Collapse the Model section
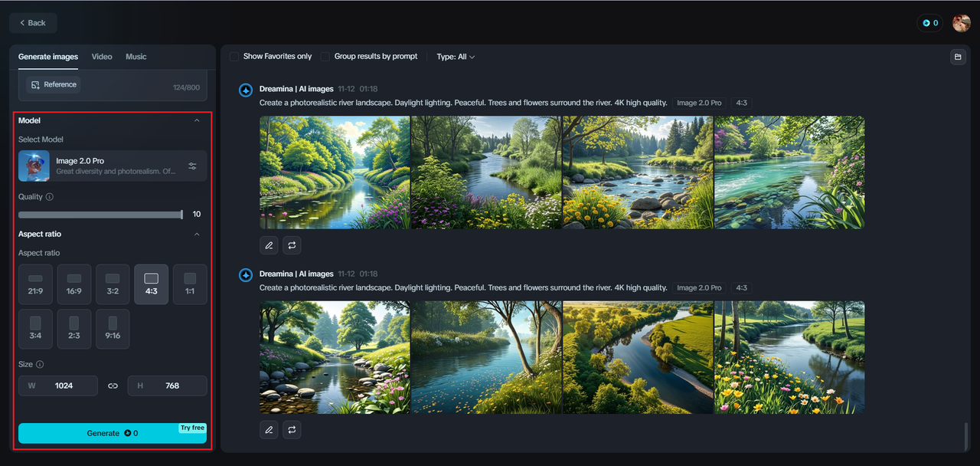Image resolution: width=980 pixels, height=466 pixels. (197, 120)
